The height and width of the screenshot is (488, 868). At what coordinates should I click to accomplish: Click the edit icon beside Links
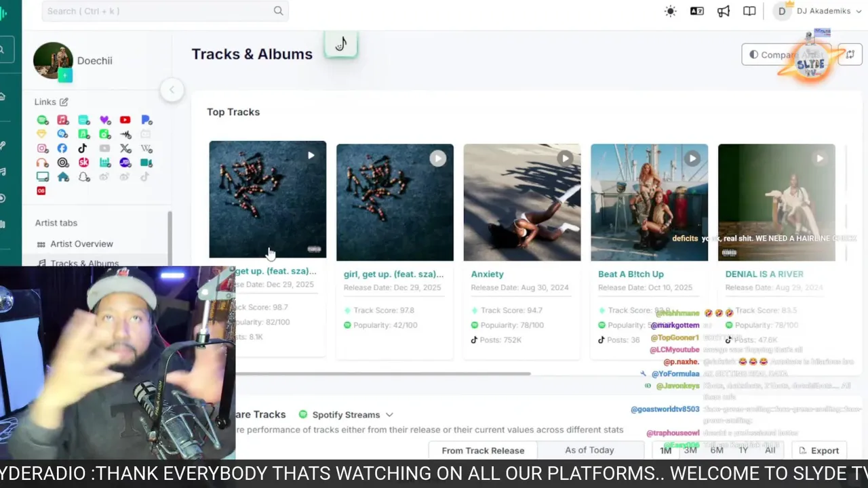[64, 102]
